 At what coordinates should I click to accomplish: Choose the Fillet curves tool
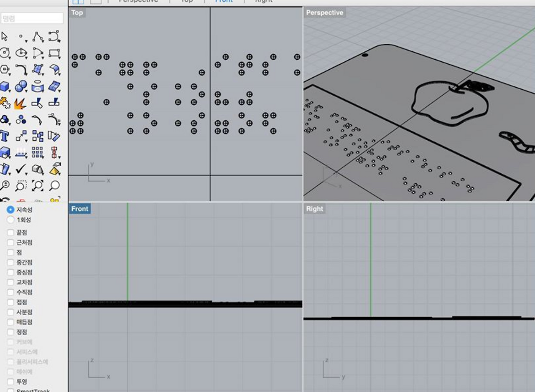click(x=21, y=69)
